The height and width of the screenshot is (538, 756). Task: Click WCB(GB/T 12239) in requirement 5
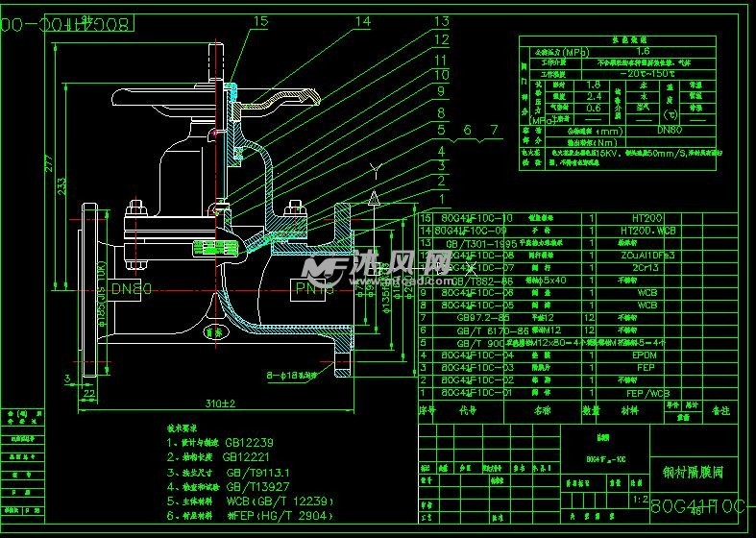[x=280, y=501]
